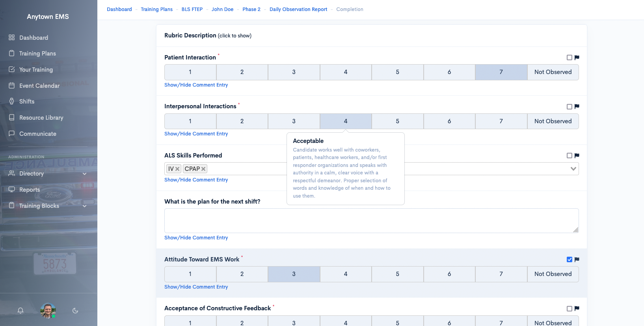Viewport: 644px width, 326px height.
Task: Remove the CPAP tag from ALS Skills
Action: (x=203, y=169)
